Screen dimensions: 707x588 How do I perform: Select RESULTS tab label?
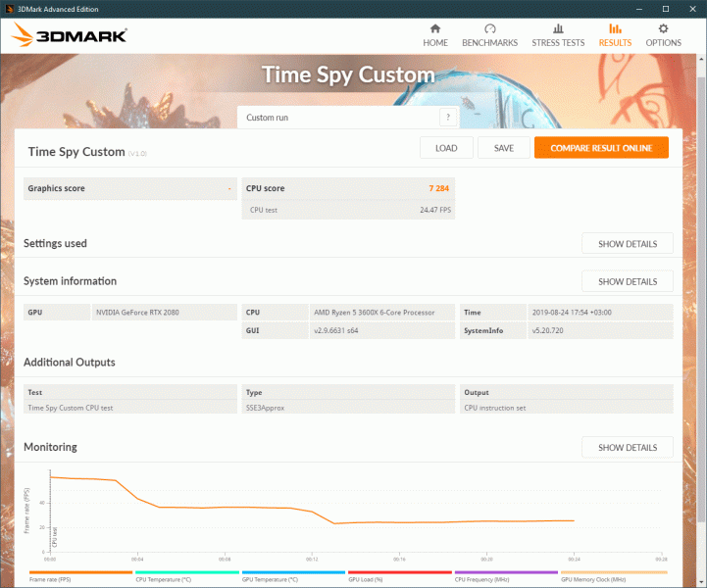coord(615,43)
